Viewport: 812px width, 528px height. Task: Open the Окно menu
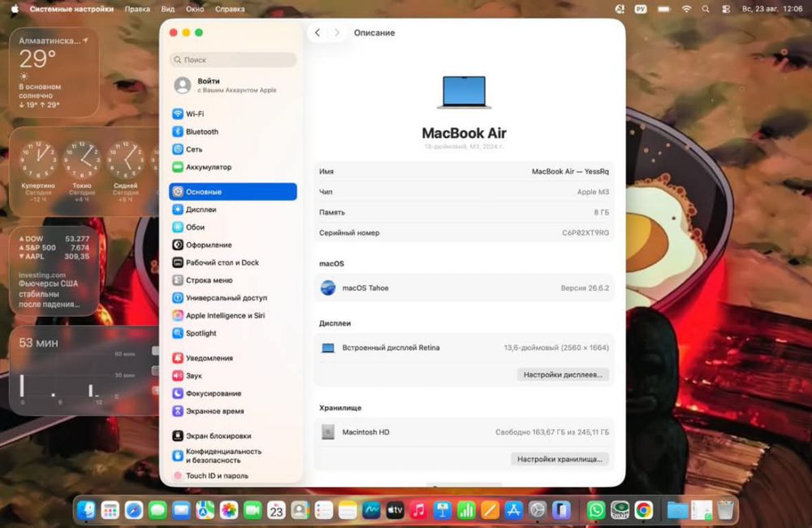click(x=195, y=9)
